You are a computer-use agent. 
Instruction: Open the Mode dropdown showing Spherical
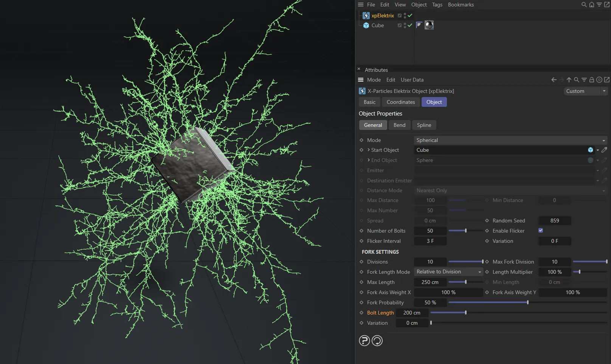[510, 140]
